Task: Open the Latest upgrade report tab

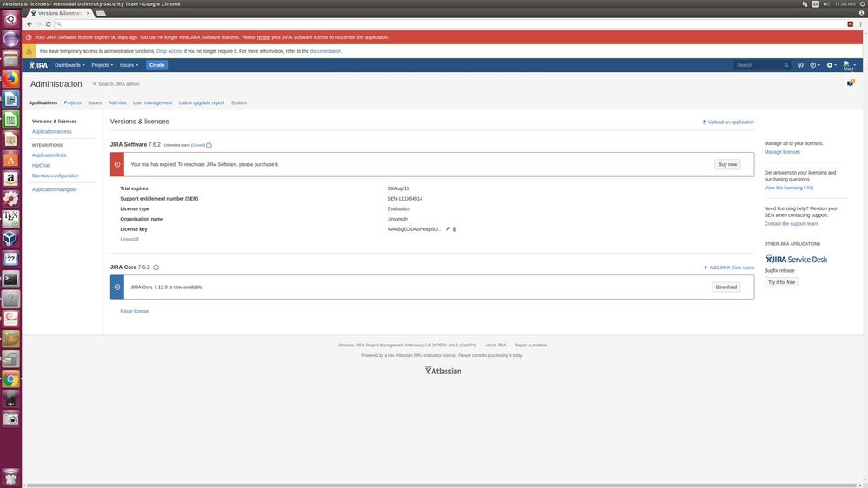Action: (x=202, y=103)
